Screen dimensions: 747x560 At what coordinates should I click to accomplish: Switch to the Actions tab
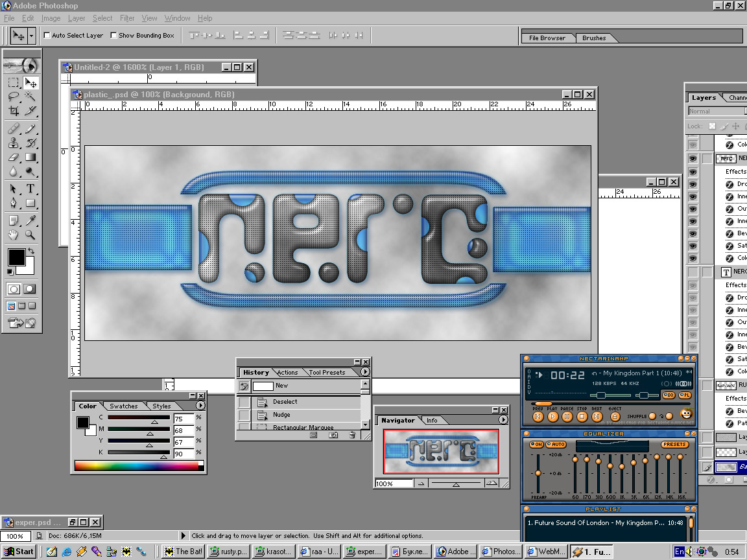pyautogui.click(x=287, y=373)
